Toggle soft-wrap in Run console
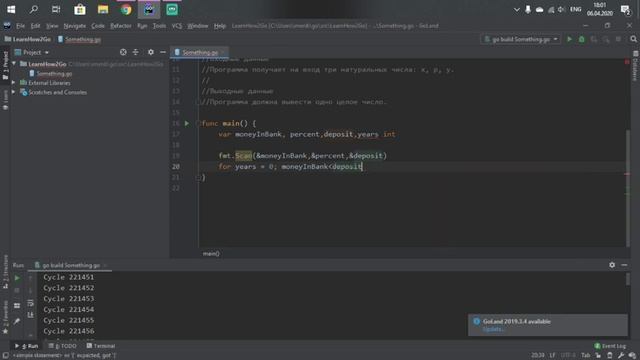Viewport: 640px width, 360px height. pos(31,303)
